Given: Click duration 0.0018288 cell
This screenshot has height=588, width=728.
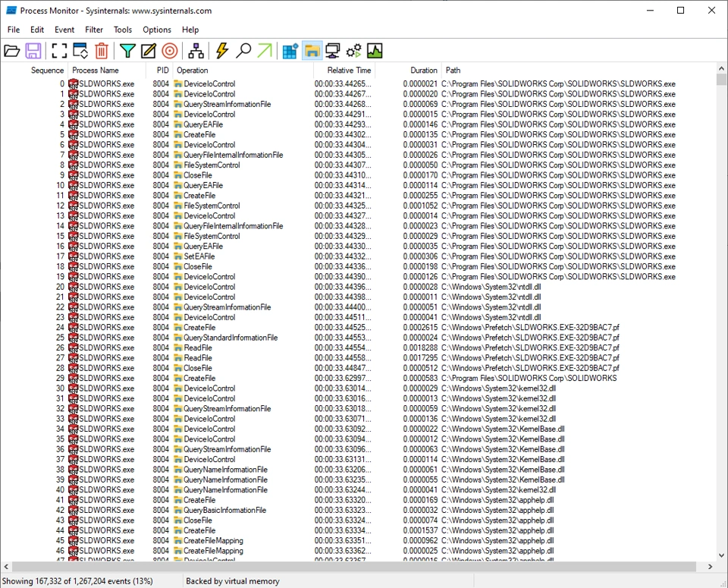Looking at the screenshot, I should (x=420, y=348).
